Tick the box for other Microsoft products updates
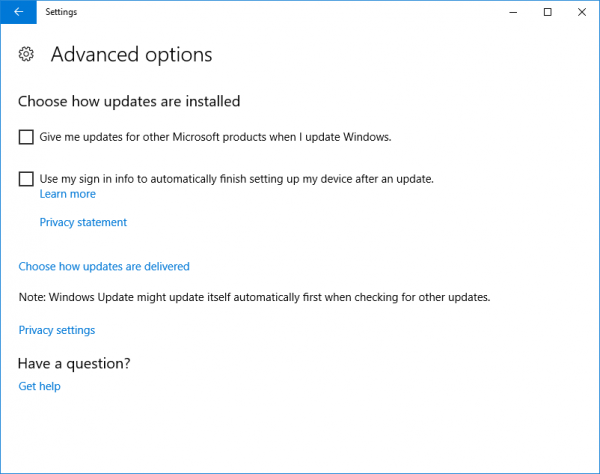 click(x=26, y=137)
